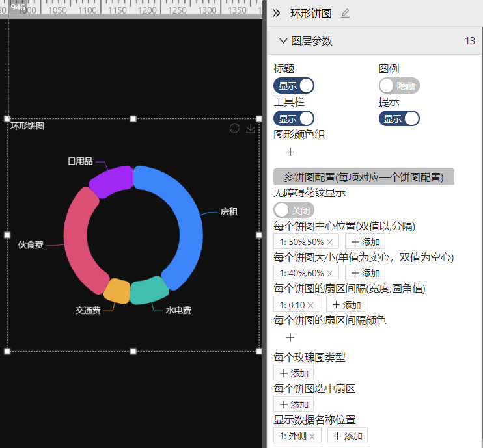Image resolution: width=483 pixels, height=448 pixels.
Task: Open the 多饼图配置 section header
Action: click(x=364, y=177)
